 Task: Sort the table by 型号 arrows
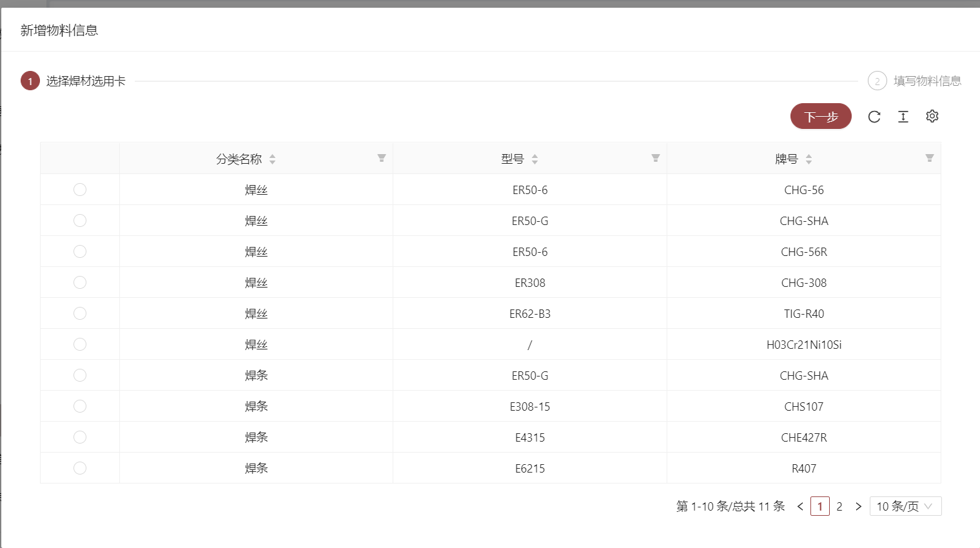(535, 159)
